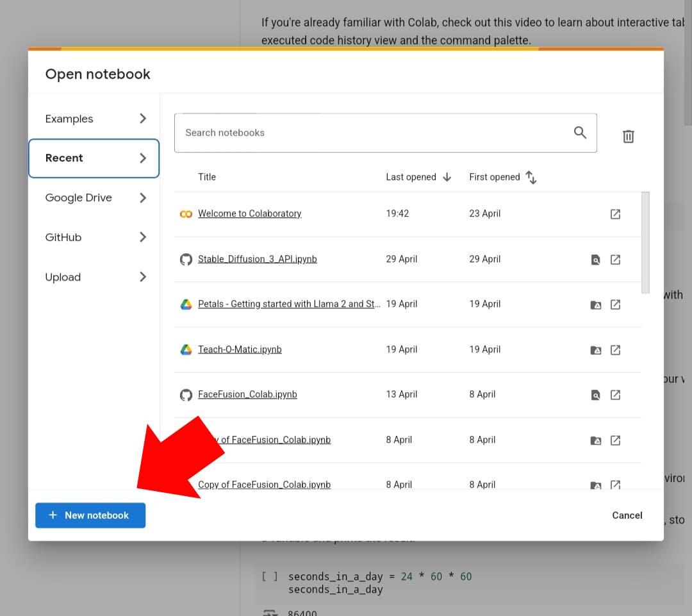Locate Petals notebook in Drive folder icon
This screenshot has width=692, height=616.
[596, 304]
